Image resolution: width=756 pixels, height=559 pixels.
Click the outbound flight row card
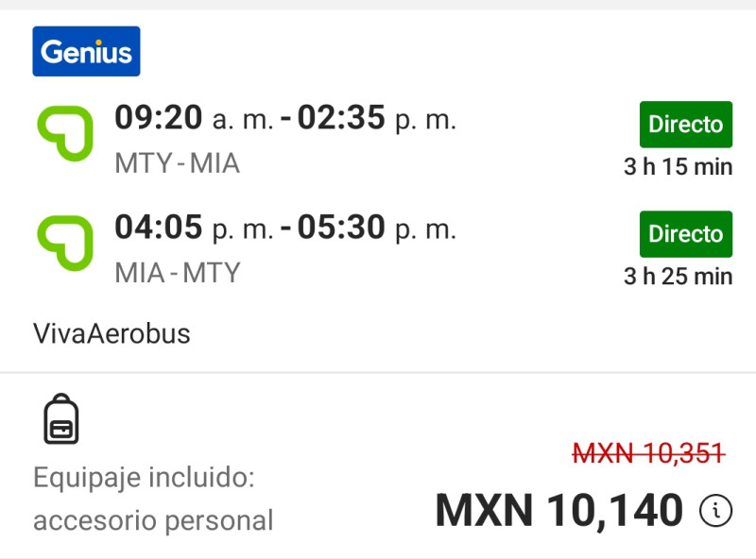pos(378,137)
